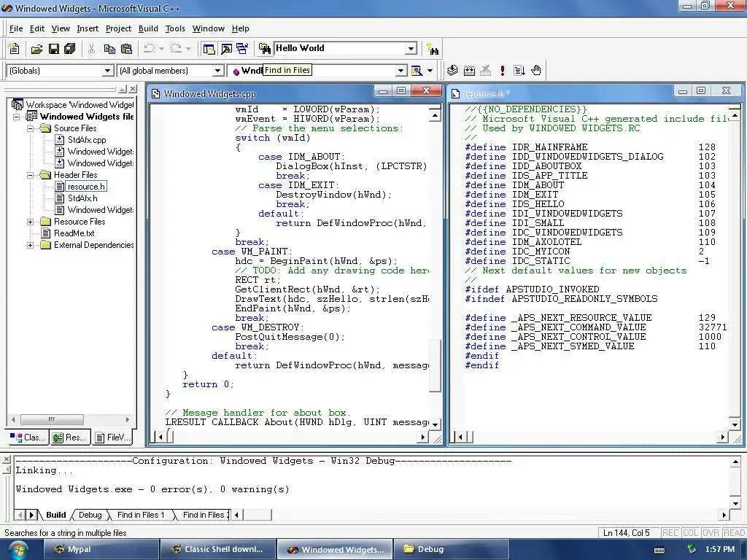Click the WizardBar actions wand icon
Viewport: 747px width, 560px height.
point(417,71)
